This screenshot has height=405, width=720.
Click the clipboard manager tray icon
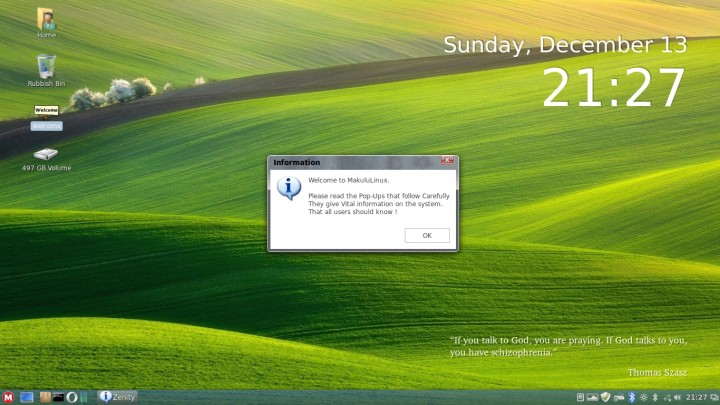[580, 397]
